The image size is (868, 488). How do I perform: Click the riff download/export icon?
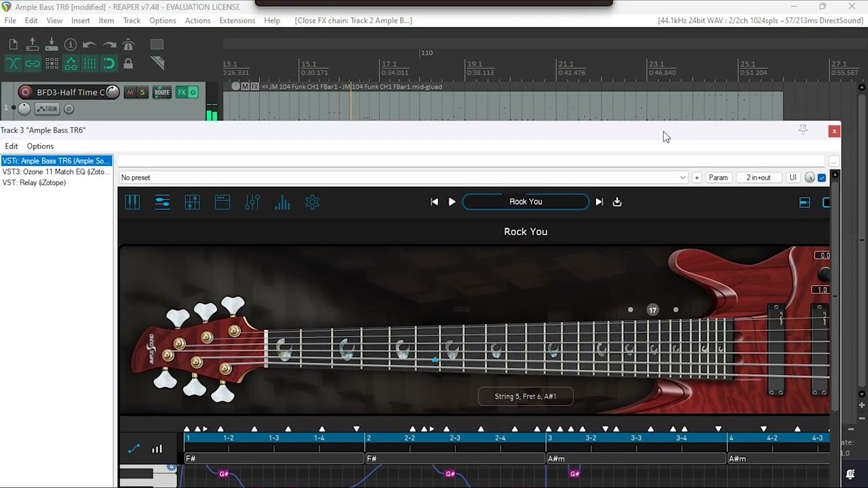pyautogui.click(x=617, y=202)
